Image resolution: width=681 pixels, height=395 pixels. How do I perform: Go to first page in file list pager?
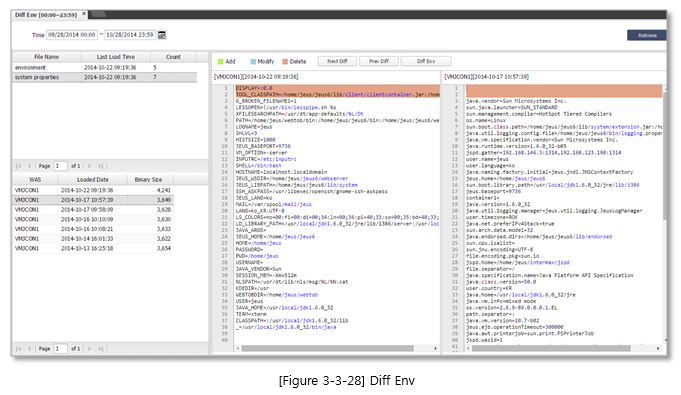(x=18, y=166)
